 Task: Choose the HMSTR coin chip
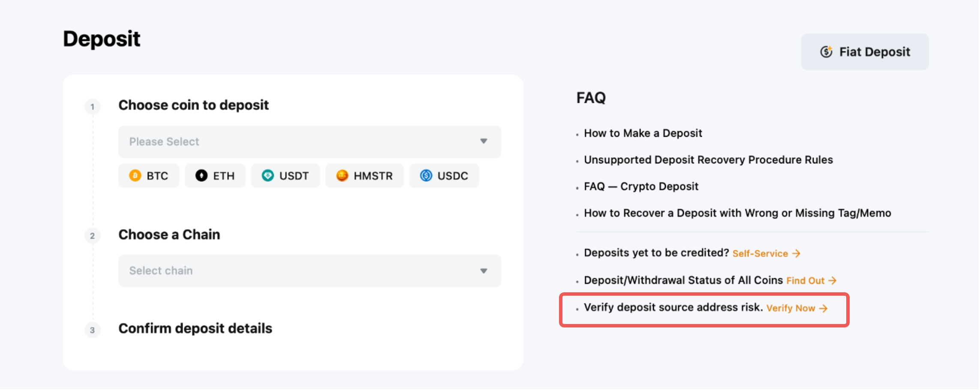pyautogui.click(x=364, y=176)
